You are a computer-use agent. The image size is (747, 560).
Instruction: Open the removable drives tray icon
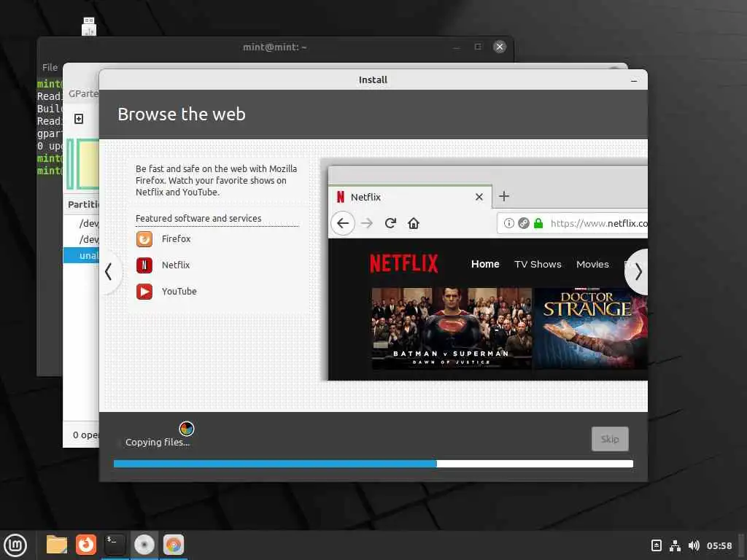click(x=656, y=545)
